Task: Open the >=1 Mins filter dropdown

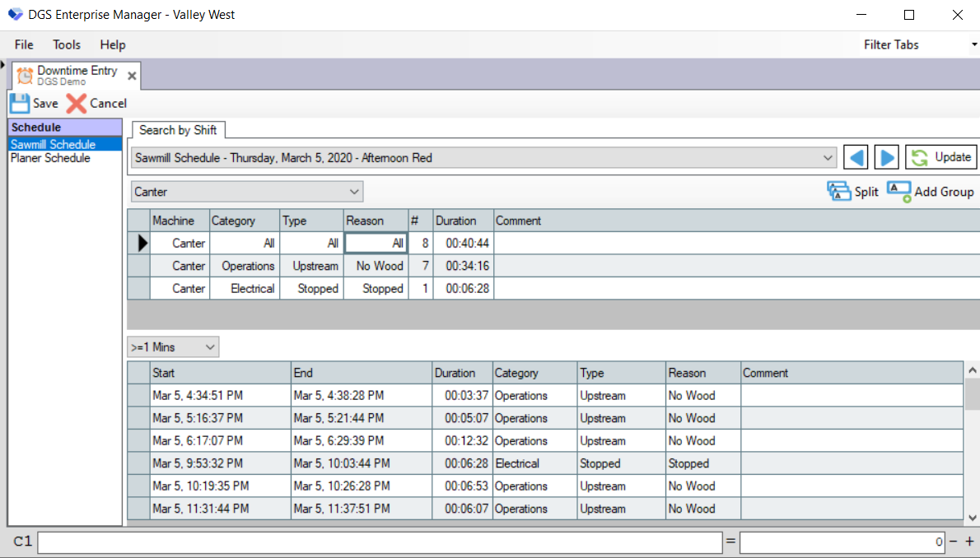Action: click(210, 347)
